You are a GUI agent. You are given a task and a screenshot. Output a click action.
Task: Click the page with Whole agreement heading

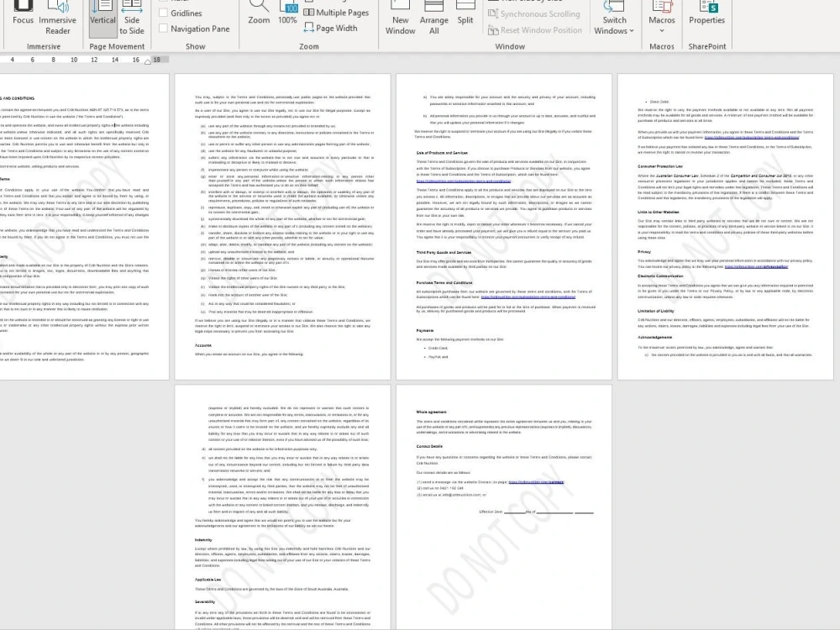click(x=503, y=507)
